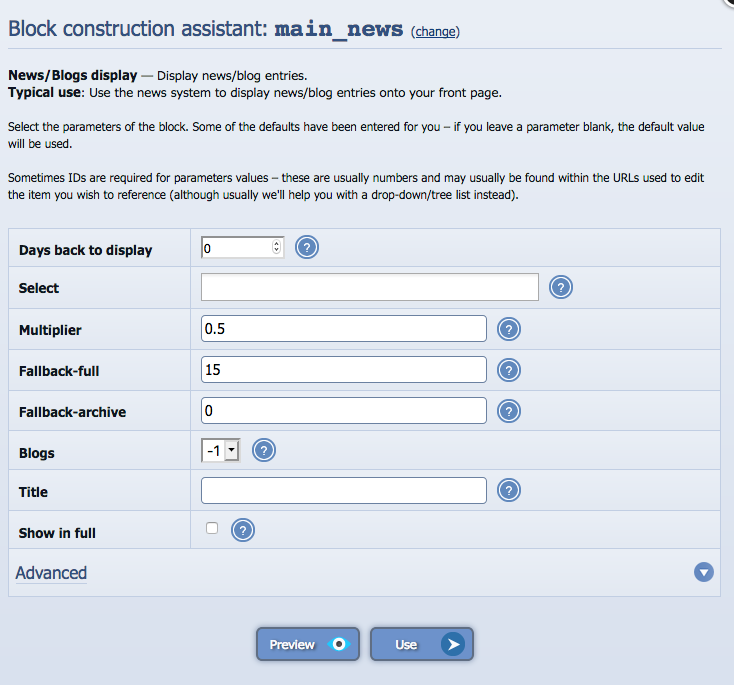This screenshot has height=685, width=734.
Task: Show help for Fallback-archive parameter
Action: [509, 410]
